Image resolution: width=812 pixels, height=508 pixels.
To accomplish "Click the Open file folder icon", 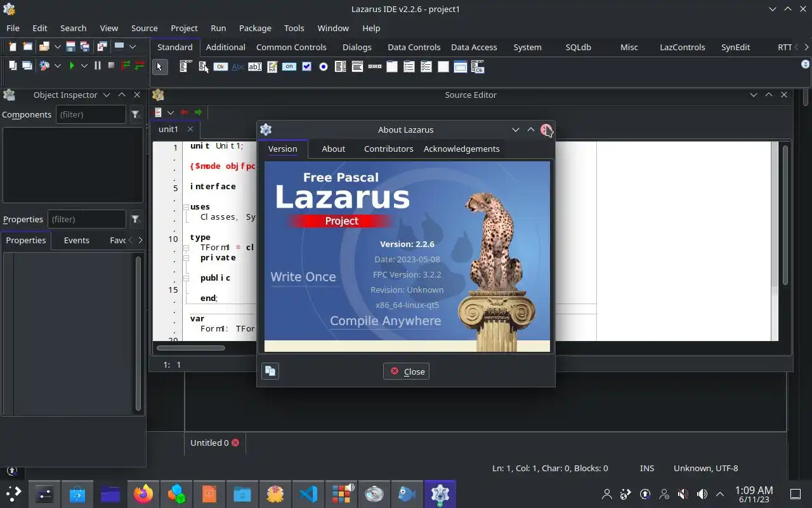I will click(x=44, y=46).
